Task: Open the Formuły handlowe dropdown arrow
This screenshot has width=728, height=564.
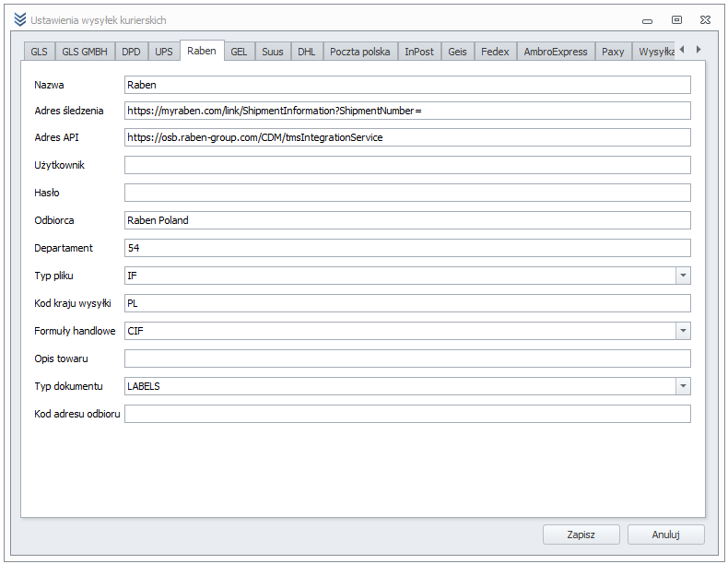Action: coord(683,331)
